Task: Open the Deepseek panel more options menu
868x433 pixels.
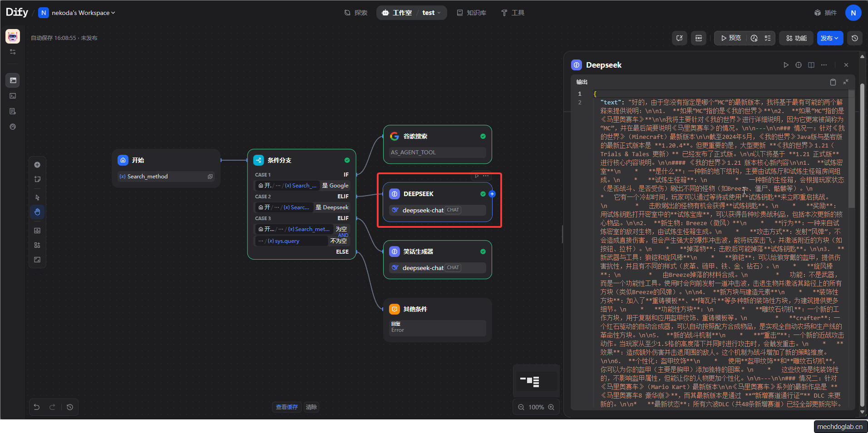Action: pyautogui.click(x=824, y=65)
